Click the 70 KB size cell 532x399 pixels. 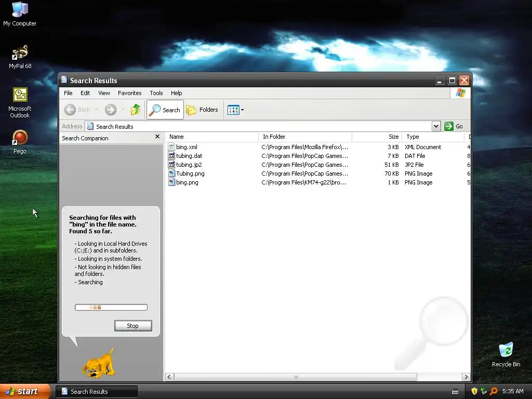392,174
